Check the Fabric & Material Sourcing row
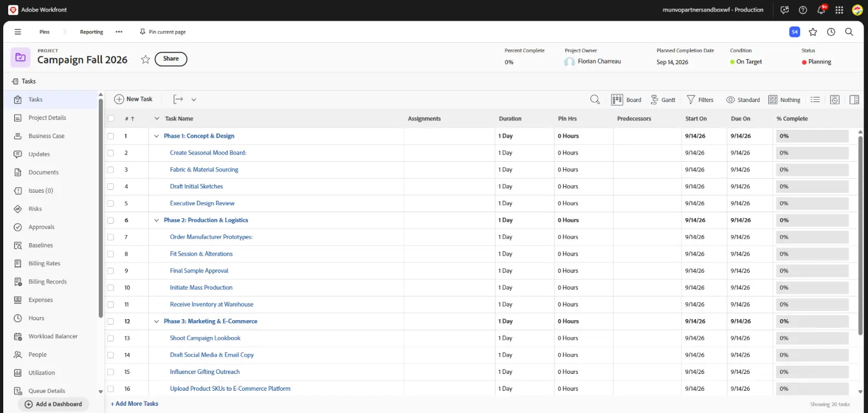 tap(111, 170)
